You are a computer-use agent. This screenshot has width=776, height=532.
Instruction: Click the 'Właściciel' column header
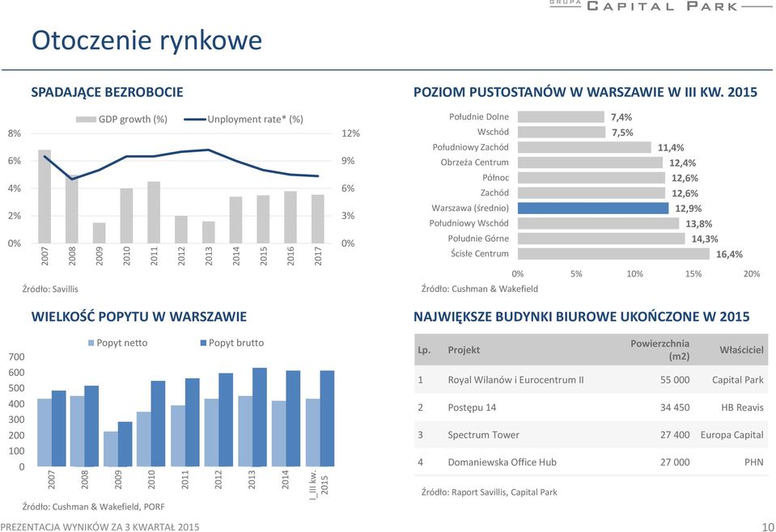[x=741, y=349]
